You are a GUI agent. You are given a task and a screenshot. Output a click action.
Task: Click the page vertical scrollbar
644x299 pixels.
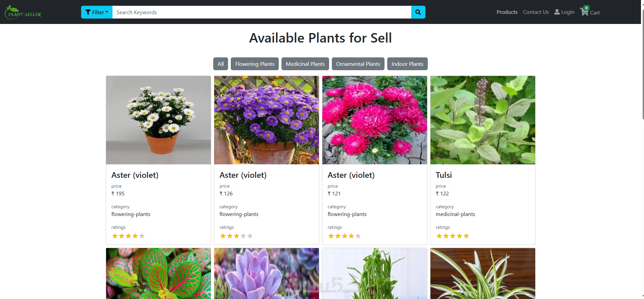pyautogui.click(x=643, y=64)
